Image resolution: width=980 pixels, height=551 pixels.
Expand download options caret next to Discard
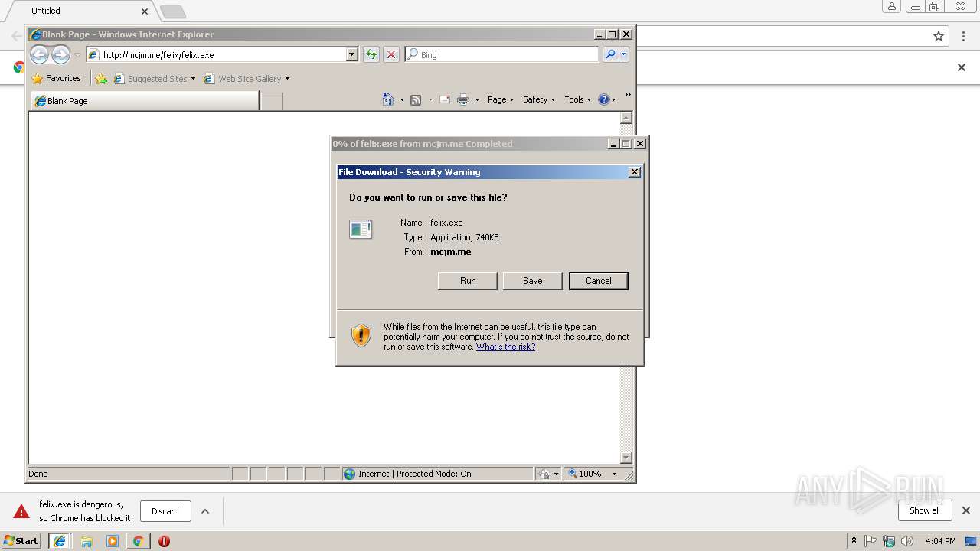(x=205, y=511)
